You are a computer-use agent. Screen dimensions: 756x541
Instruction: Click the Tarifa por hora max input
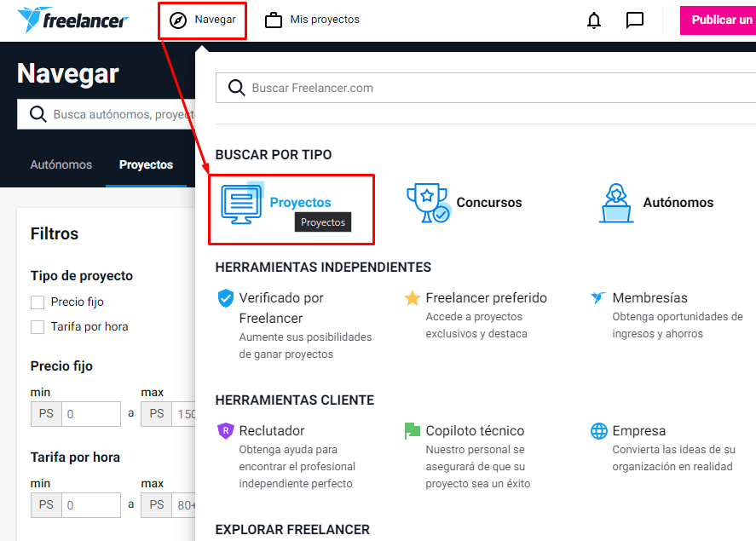[184, 505]
